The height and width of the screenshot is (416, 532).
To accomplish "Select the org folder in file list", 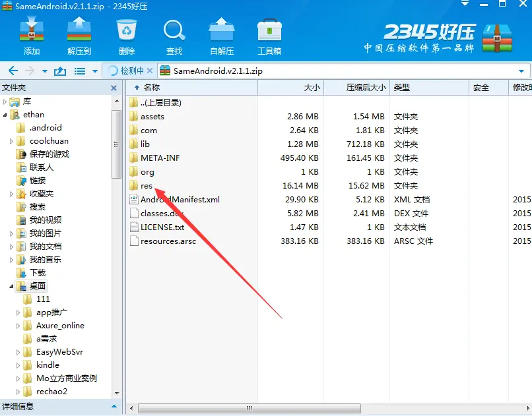I will point(142,172).
